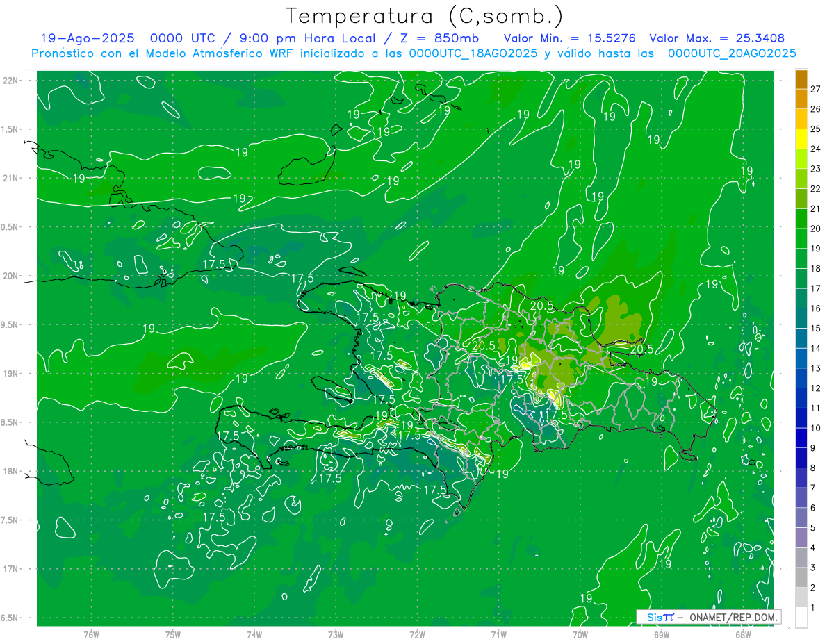Image resolution: width=834 pixels, height=644 pixels.
Task: Click the bright yellow swatch above legend value 24
Action: click(x=801, y=139)
